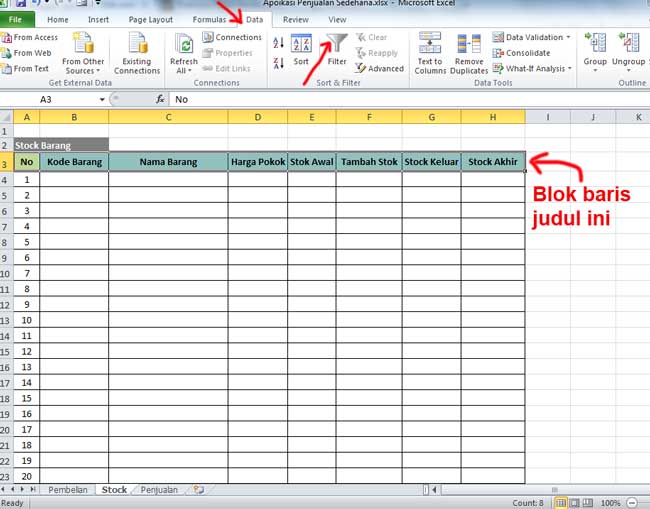Select column H header
The width and height of the screenshot is (650, 509).
493,117
